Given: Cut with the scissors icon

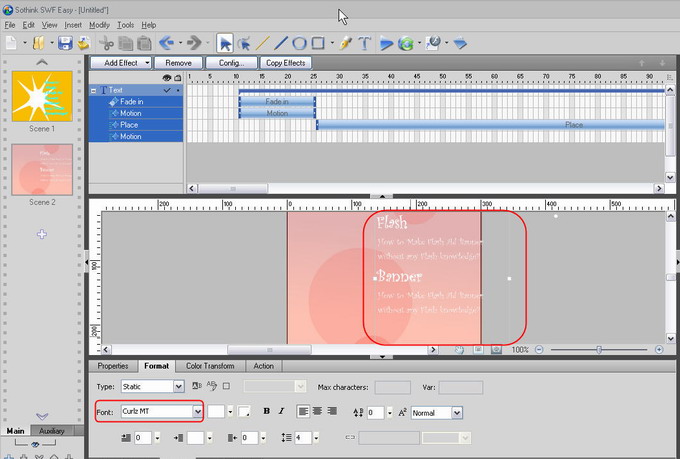Looking at the screenshot, I should tap(106, 43).
